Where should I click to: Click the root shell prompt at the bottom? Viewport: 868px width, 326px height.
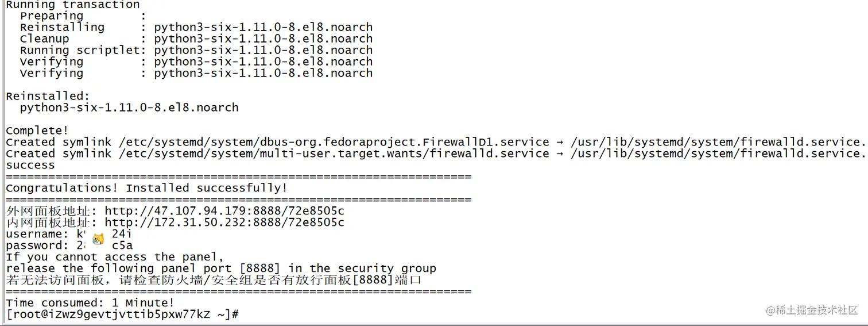click(122, 315)
